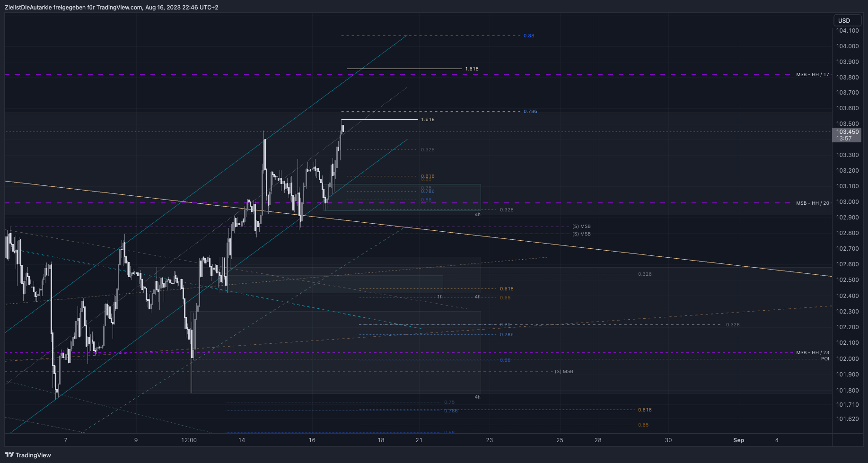Click the 13:57 bar countdown timer
This screenshot has width=868, height=463.
point(844,139)
